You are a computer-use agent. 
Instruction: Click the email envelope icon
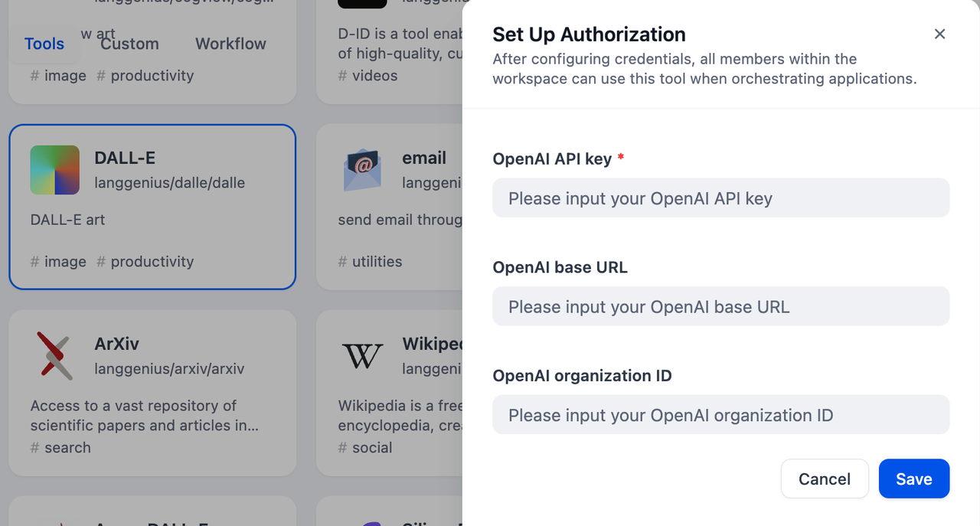click(x=362, y=170)
